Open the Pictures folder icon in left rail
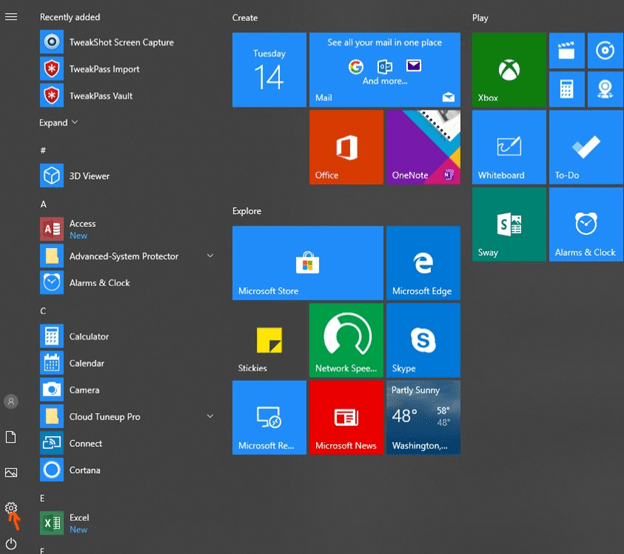This screenshot has width=624, height=554. click(11, 472)
